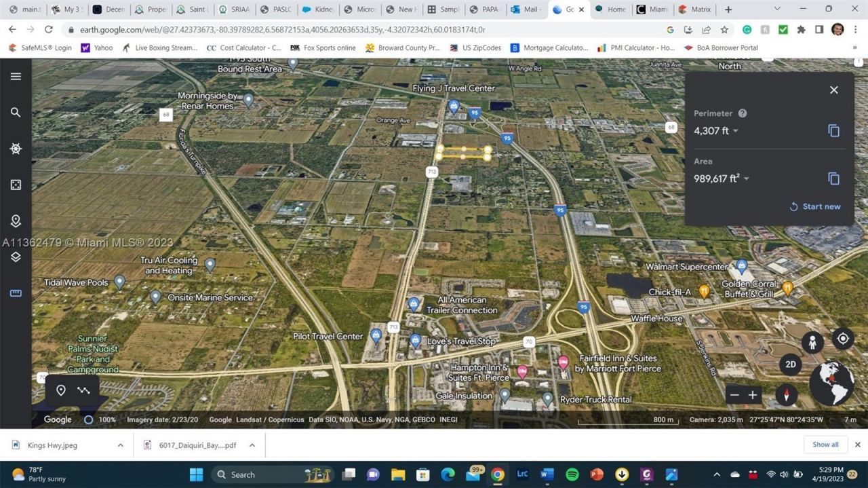The height and width of the screenshot is (488, 868).
Task: Select the polyline measurement mode icon
Action: (83, 390)
